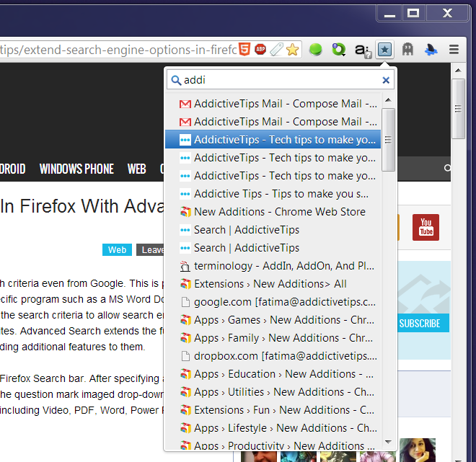The height and width of the screenshot is (462, 476).
Task: Toggle the blue star bookmark search extension
Action: (384, 50)
